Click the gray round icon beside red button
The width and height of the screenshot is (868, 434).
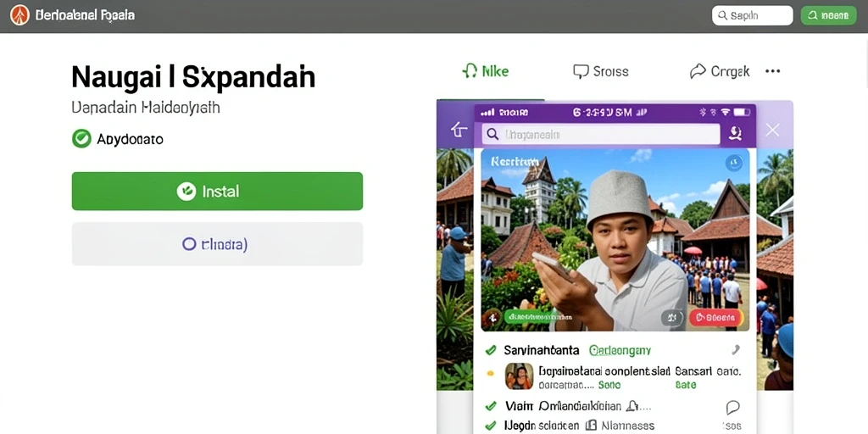(672, 318)
